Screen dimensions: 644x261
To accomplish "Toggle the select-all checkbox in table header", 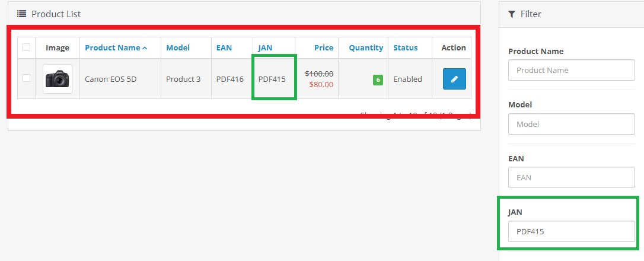I will [x=27, y=47].
